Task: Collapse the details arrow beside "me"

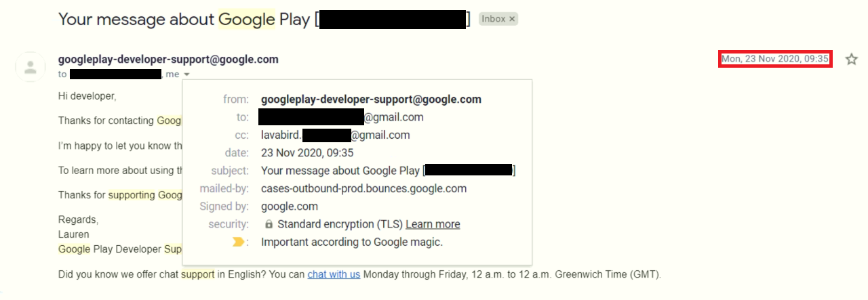Action: (186, 74)
